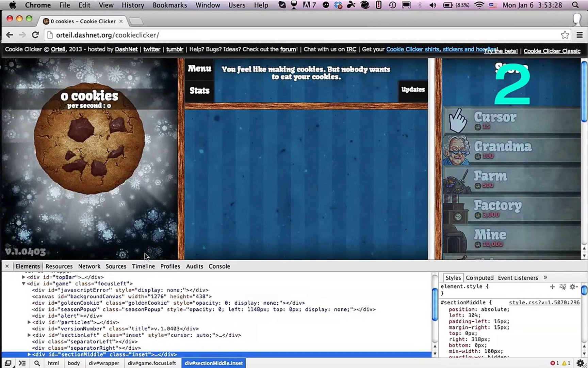Undock DevTools into a separate window
The height and width of the screenshot is (368, 588).
(x=8, y=363)
